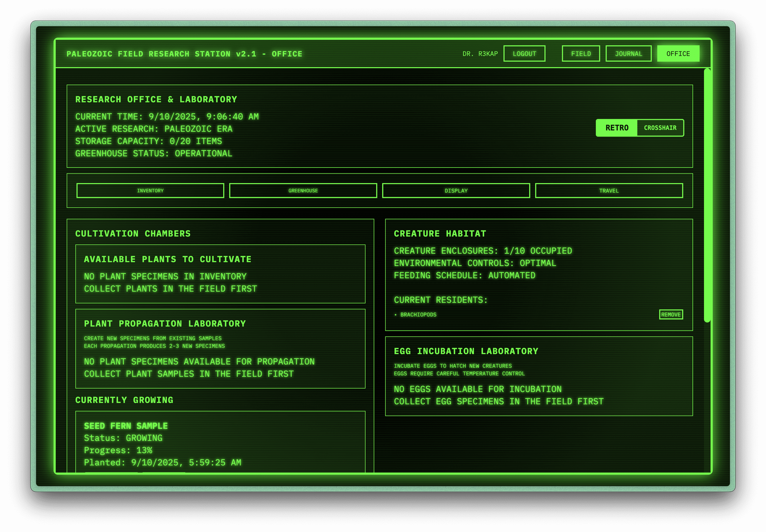Open the JOURNAL view
Screen dimensions: 766x532
(x=628, y=54)
